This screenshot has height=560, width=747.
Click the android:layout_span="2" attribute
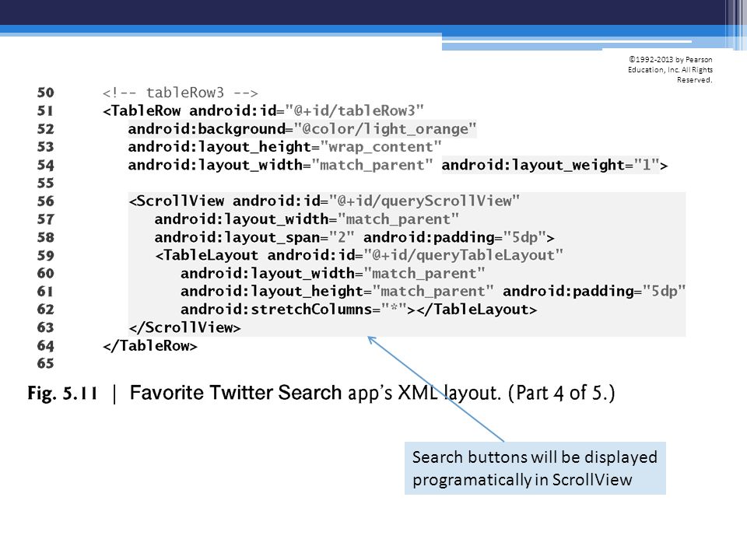click(254, 237)
